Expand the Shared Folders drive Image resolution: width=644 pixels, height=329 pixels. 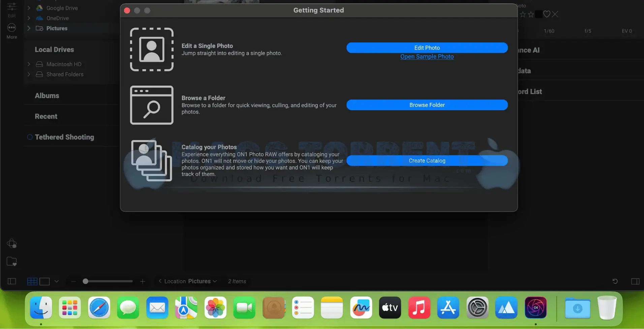[29, 74]
